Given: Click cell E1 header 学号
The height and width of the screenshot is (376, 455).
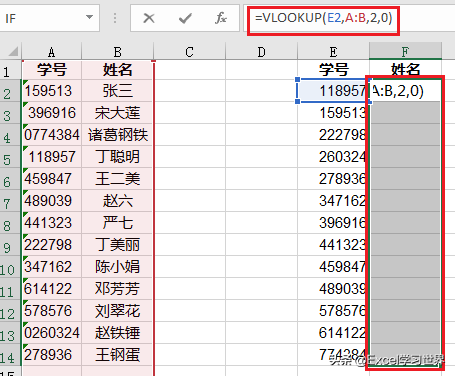Looking at the screenshot, I should [x=333, y=70].
